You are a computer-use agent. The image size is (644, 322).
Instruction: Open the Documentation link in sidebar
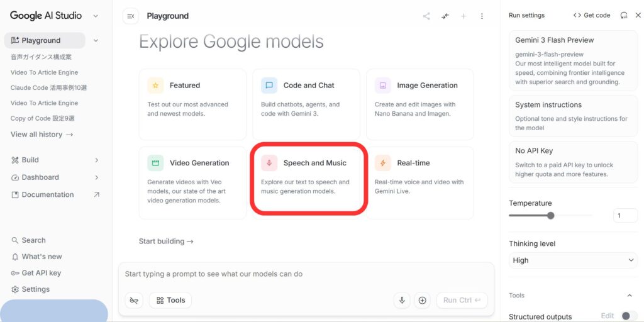click(x=48, y=195)
